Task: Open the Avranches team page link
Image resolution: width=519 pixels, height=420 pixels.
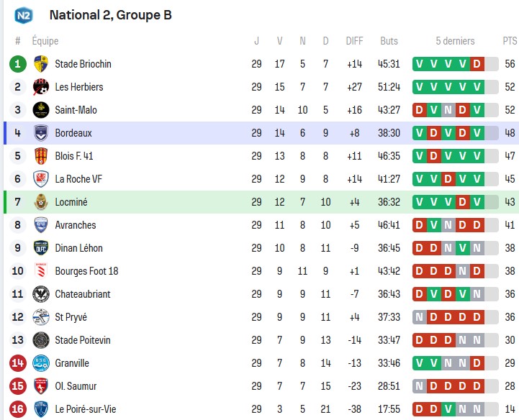Action: (x=76, y=225)
